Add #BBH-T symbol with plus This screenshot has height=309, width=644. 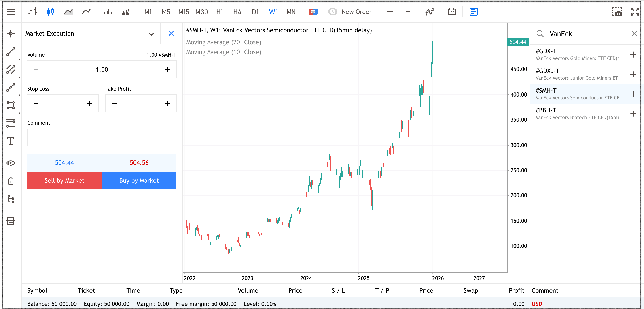(x=633, y=114)
